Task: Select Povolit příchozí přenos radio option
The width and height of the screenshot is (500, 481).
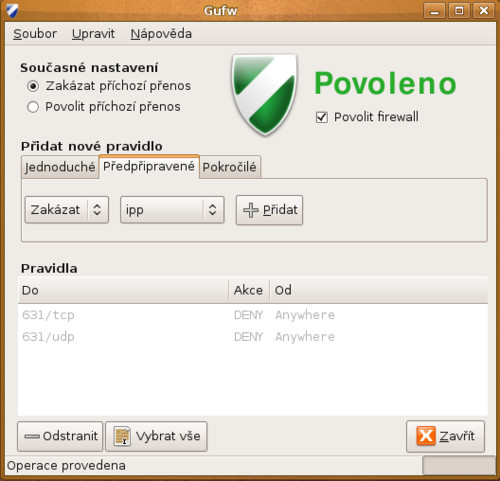Action: (33, 107)
